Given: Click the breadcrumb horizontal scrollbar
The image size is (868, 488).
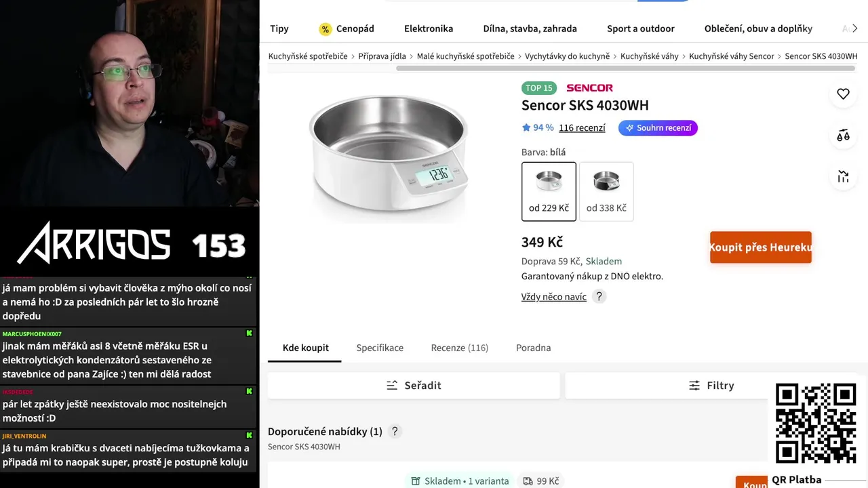Looking at the screenshot, I should pos(627,68).
